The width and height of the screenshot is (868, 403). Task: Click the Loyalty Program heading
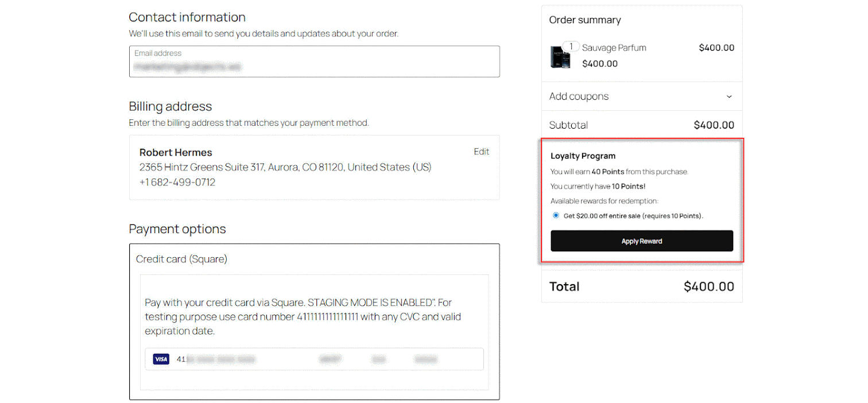(583, 156)
